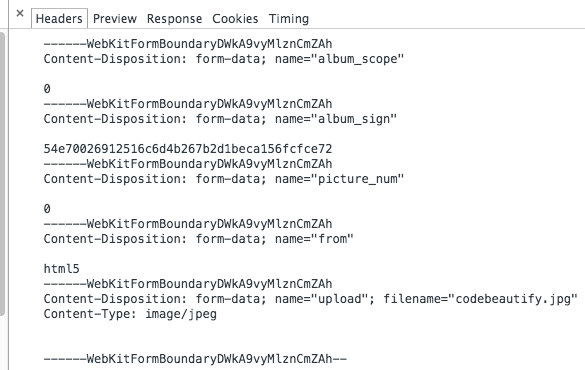Click the html5 value text
This screenshot has width=585, height=370.
tap(62, 269)
